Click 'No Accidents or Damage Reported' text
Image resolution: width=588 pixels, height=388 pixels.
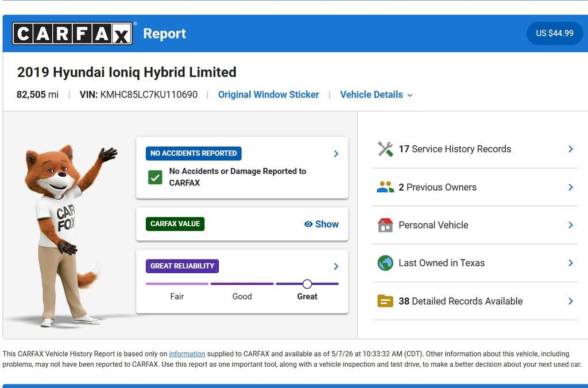[237, 177]
